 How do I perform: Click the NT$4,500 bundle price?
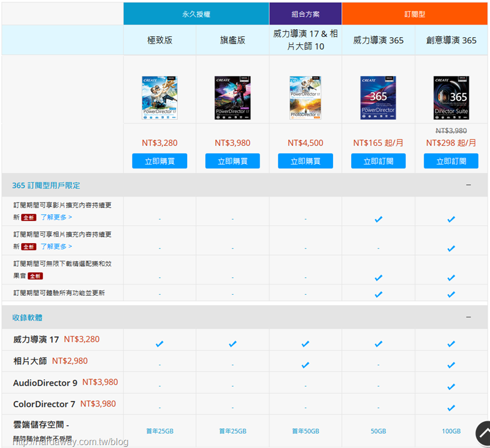tap(305, 143)
